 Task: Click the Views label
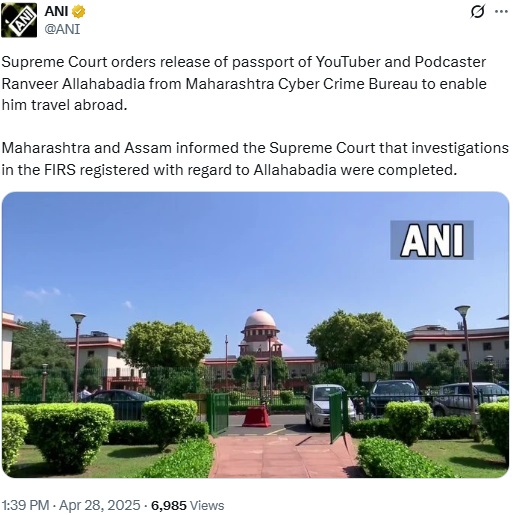tap(207, 506)
